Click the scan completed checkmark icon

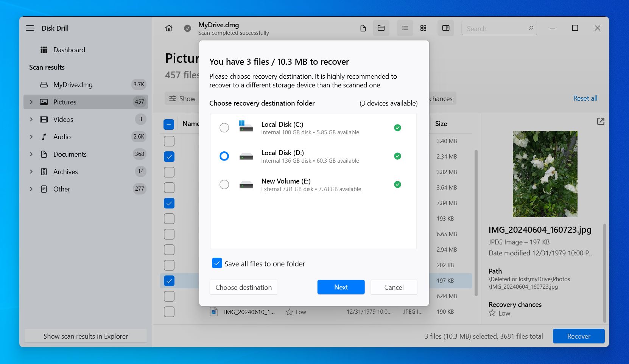click(x=187, y=28)
